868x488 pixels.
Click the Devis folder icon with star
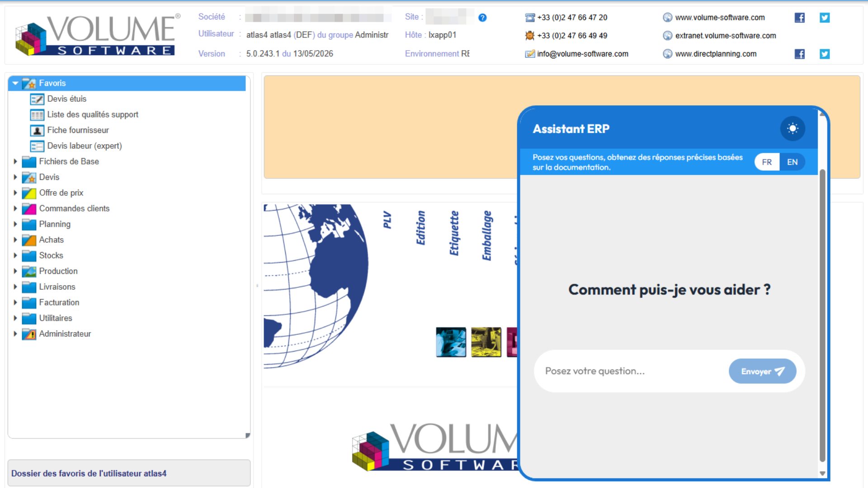[x=29, y=177]
